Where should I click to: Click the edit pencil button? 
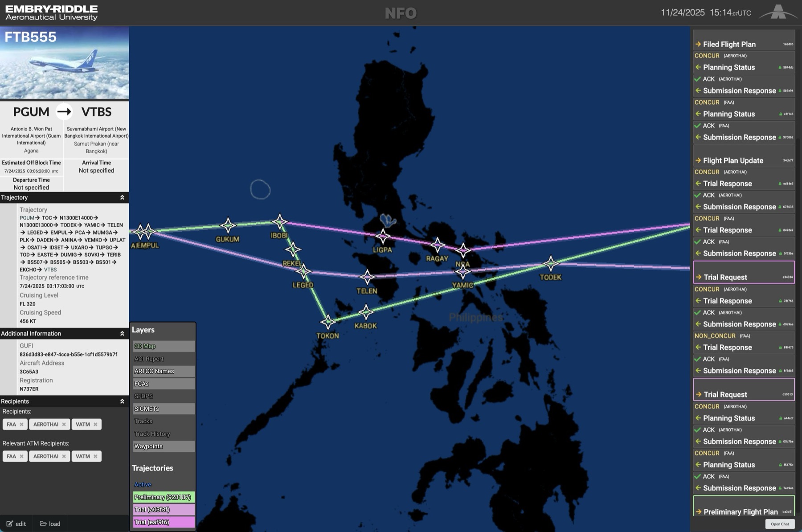16,524
